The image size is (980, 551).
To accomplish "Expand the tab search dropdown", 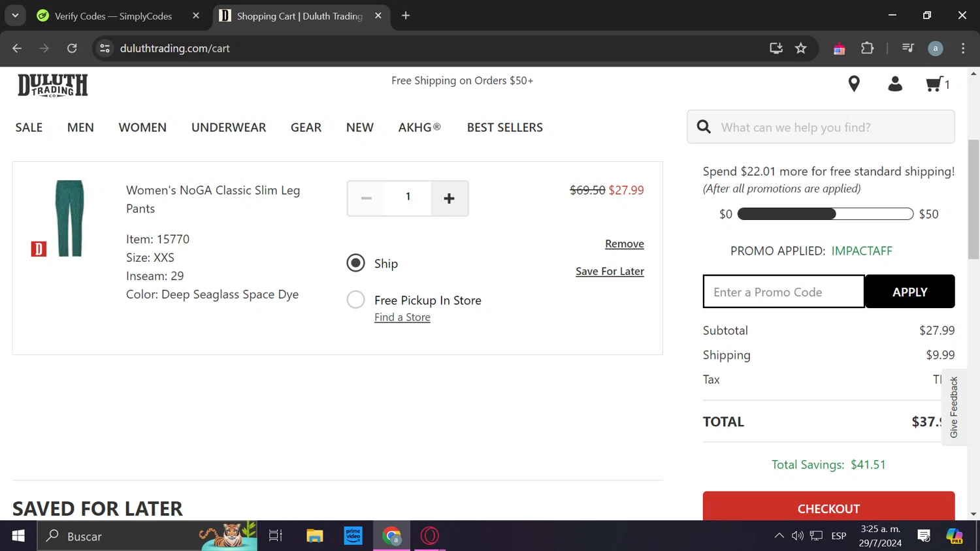I will point(15,16).
